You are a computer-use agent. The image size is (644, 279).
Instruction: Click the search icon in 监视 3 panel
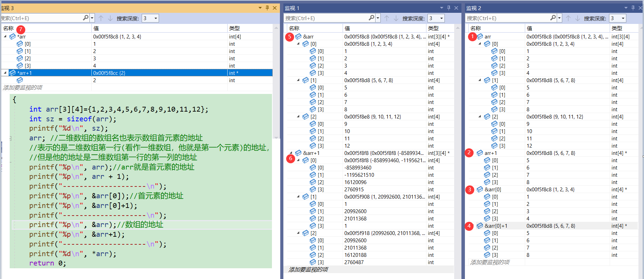tap(86, 18)
